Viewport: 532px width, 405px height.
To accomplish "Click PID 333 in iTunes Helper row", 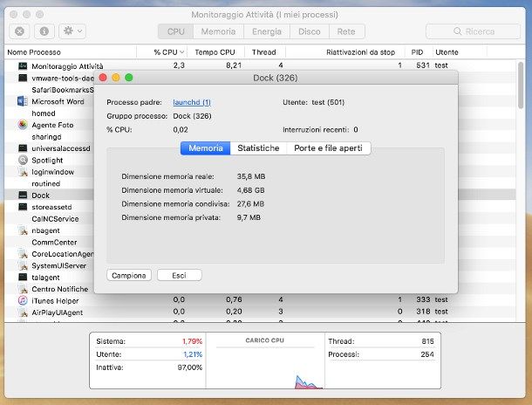I will (423, 299).
